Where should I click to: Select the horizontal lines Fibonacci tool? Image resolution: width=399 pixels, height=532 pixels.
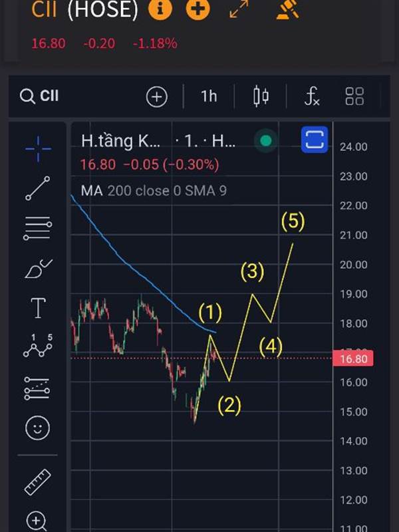(38, 228)
